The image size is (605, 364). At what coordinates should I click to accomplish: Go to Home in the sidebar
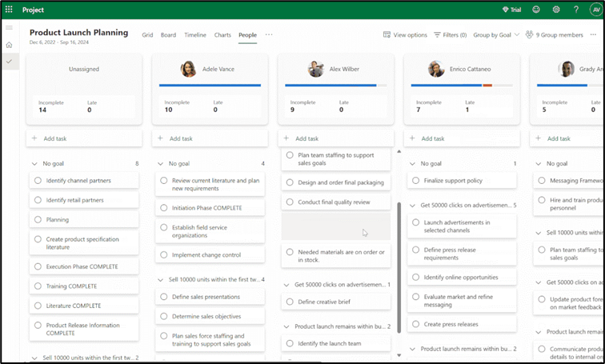[x=9, y=45]
